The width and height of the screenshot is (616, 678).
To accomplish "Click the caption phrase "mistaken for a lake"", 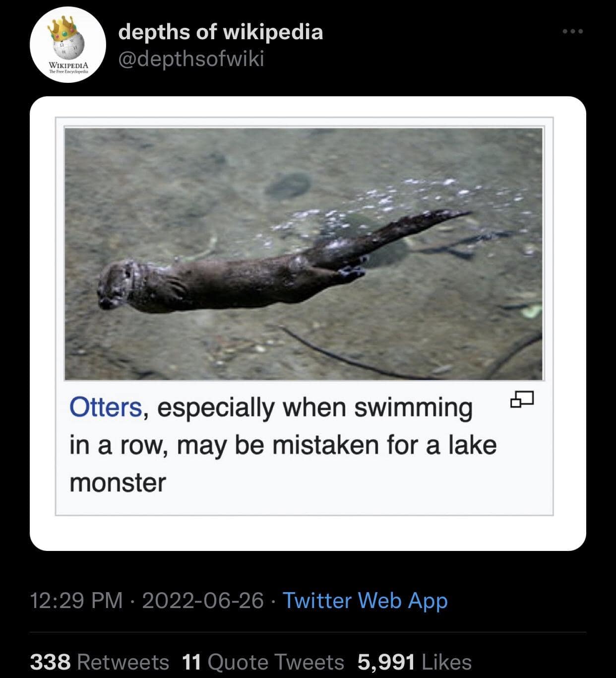I will (384, 445).
